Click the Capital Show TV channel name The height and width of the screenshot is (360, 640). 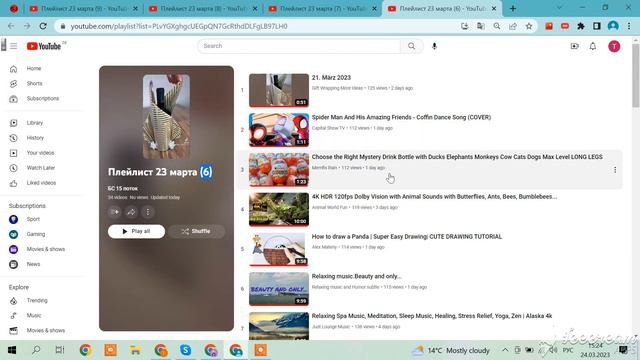pos(328,128)
